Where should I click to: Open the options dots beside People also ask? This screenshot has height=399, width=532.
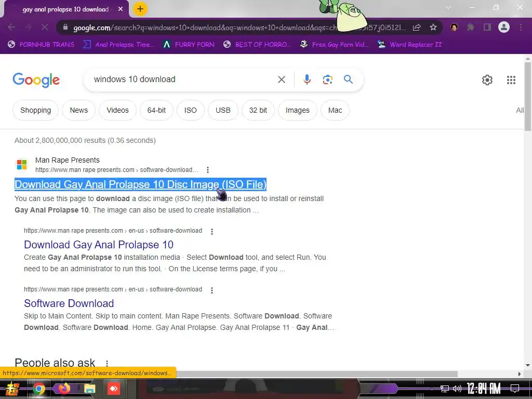(x=107, y=363)
